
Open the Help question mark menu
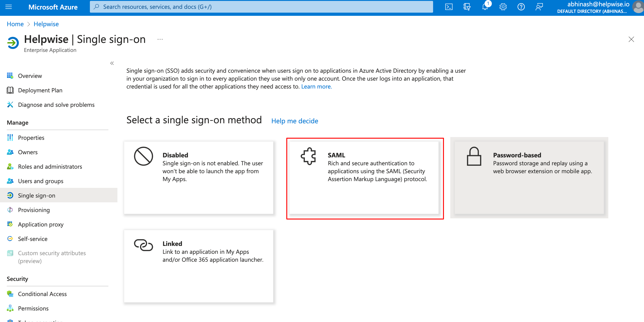coord(521,7)
